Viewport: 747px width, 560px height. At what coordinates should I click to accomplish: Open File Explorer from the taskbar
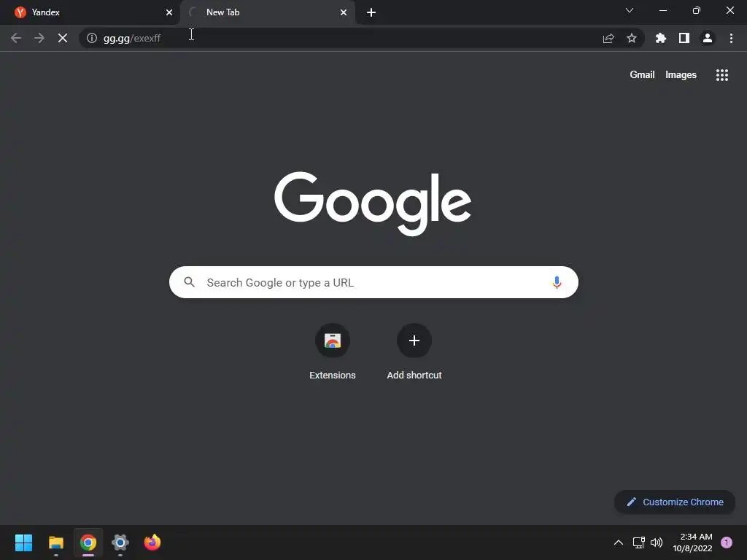click(x=56, y=542)
